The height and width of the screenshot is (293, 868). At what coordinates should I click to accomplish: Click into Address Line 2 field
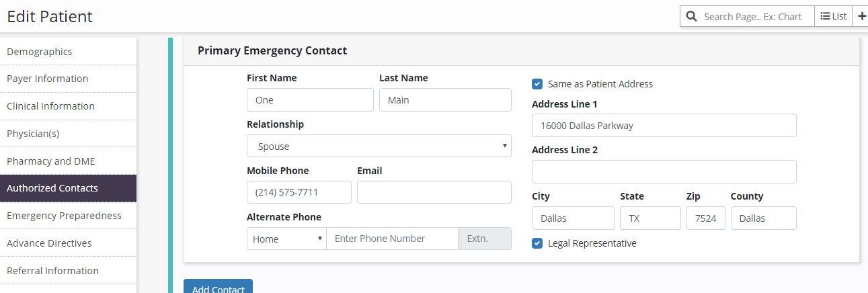(x=664, y=171)
